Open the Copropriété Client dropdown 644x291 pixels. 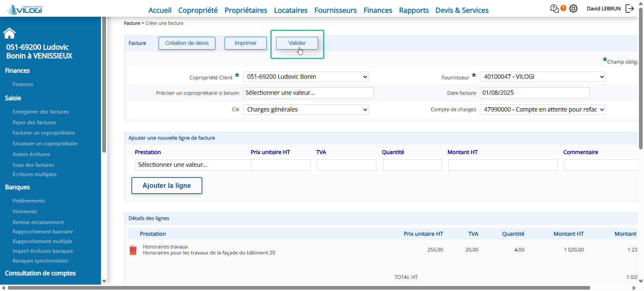306,77
